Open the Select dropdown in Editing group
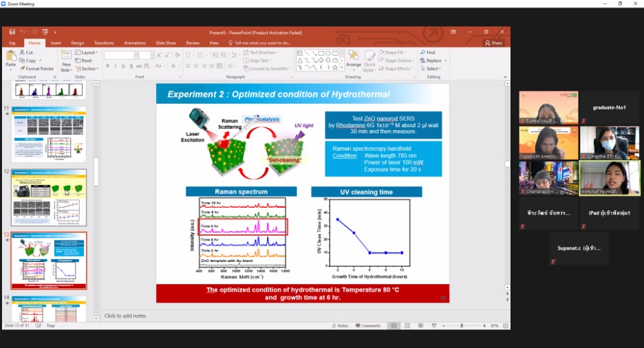Image resolution: width=644 pixels, height=348 pixels. pyautogui.click(x=431, y=69)
